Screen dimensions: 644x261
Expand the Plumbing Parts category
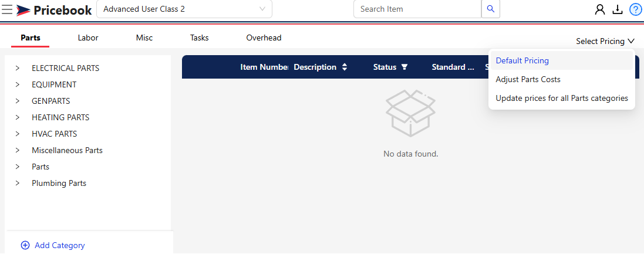17,183
